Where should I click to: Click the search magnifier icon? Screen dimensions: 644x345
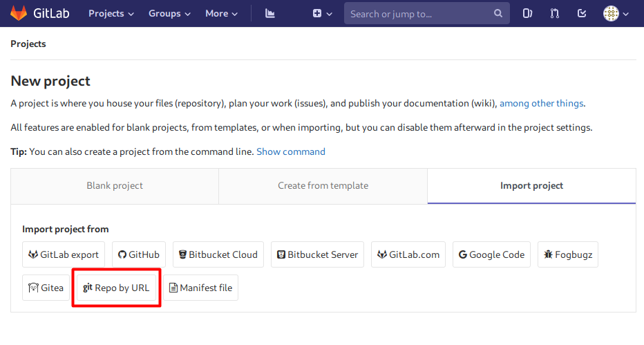point(498,13)
